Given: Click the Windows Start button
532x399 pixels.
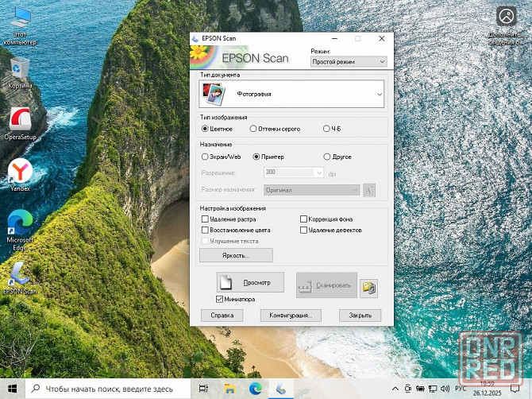Looking at the screenshot, I should coord(13,389).
